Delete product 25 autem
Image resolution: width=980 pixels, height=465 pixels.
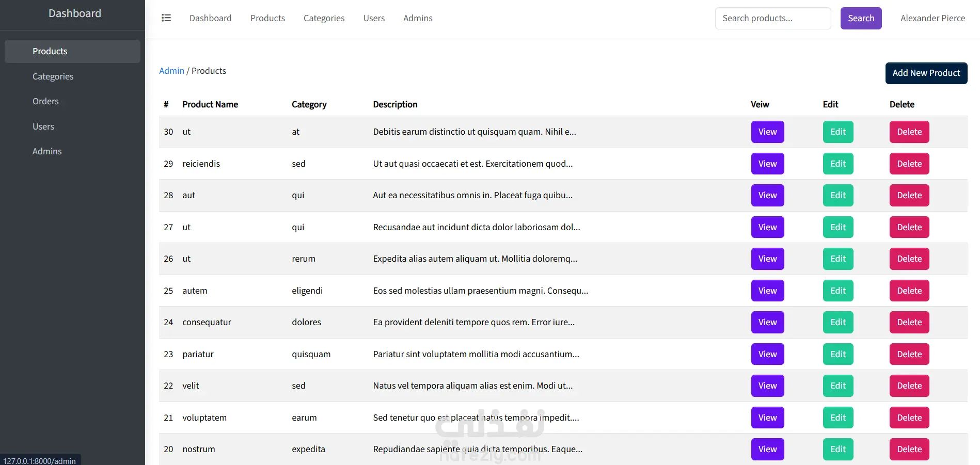click(x=909, y=291)
